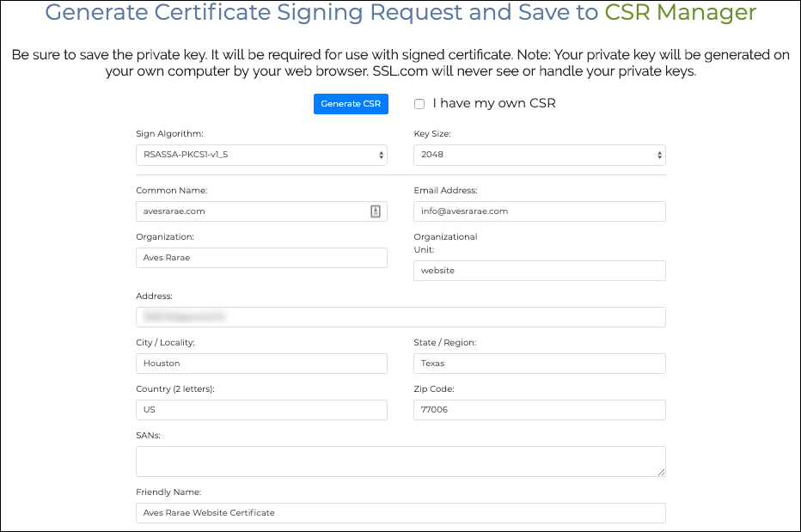Select the Common Name input showing avesrarae.com
Viewport: 801px width, 532px height.
(x=249, y=211)
